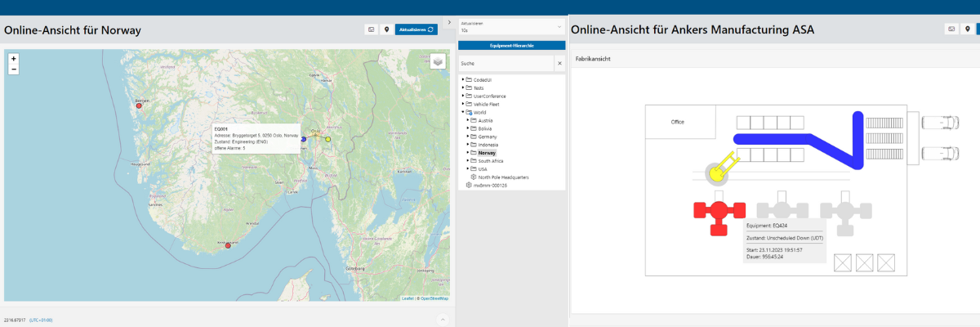This screenshot has width=980, height=327.
Task: Click the Equipment-Hierarchie button
Action: tap(510, 46)
